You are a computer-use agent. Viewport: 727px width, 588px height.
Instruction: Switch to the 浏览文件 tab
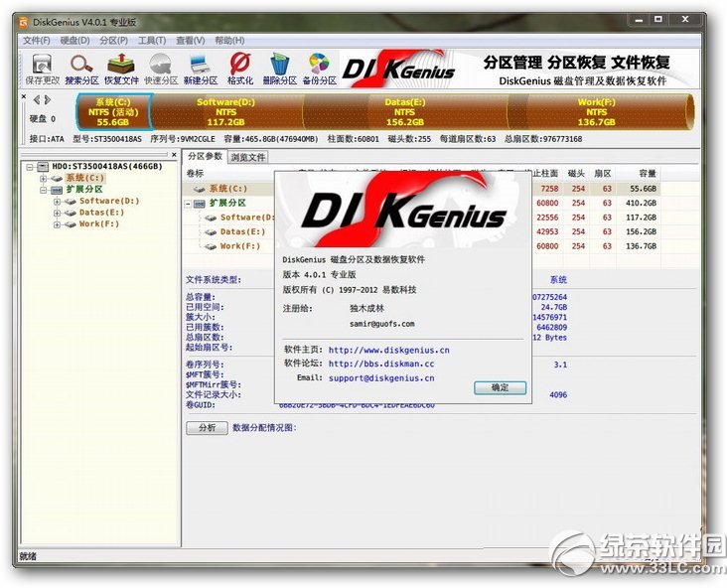tap(248, 157)
